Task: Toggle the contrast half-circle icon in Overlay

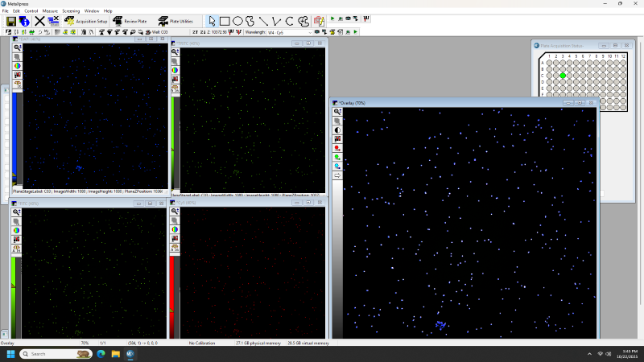Action: tap(337, 130)
